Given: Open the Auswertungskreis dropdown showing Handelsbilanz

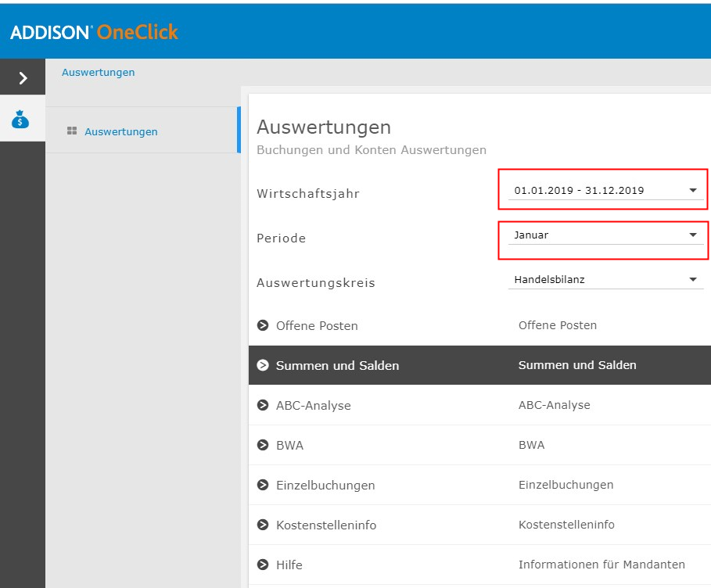Looking at the screenshot, I should pos(606,280).
